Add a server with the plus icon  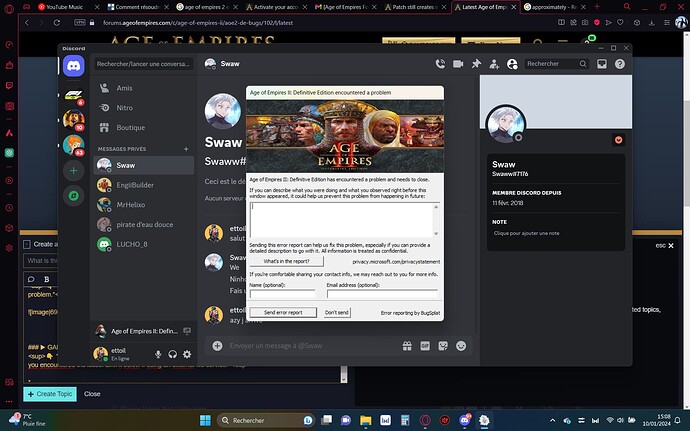pos(73,170)
